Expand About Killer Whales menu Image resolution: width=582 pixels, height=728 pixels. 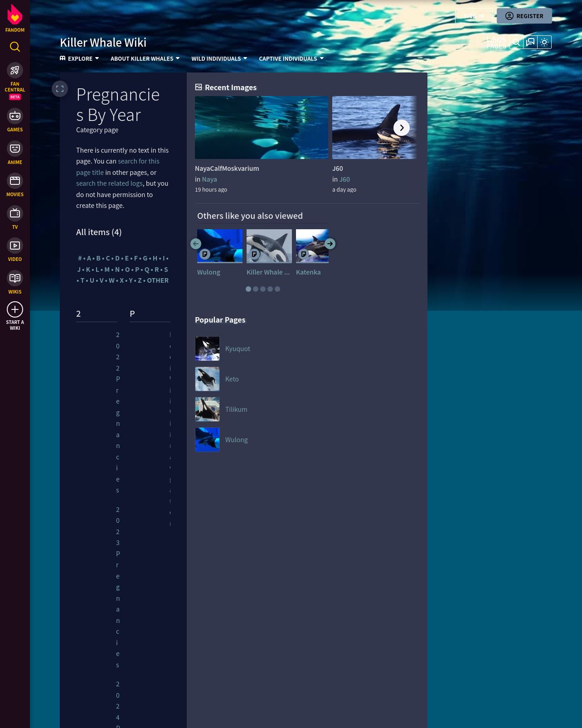[x=145, y=58]
